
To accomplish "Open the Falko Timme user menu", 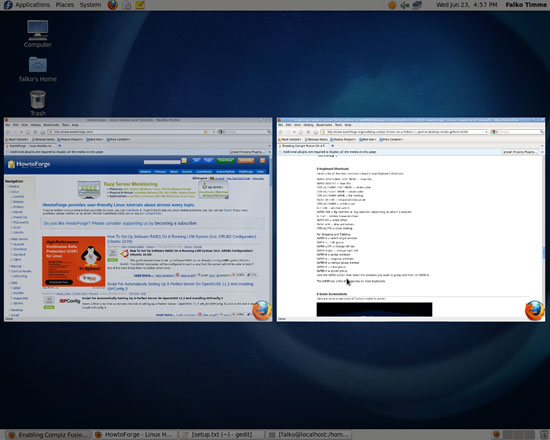I will click(x=525, y=5).
